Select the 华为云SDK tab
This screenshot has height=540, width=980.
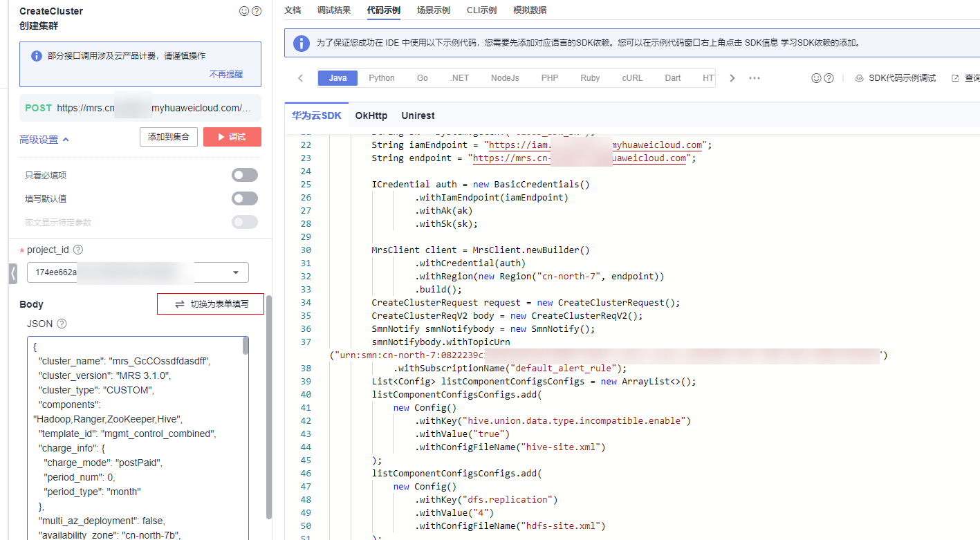(x=316, y=115)
